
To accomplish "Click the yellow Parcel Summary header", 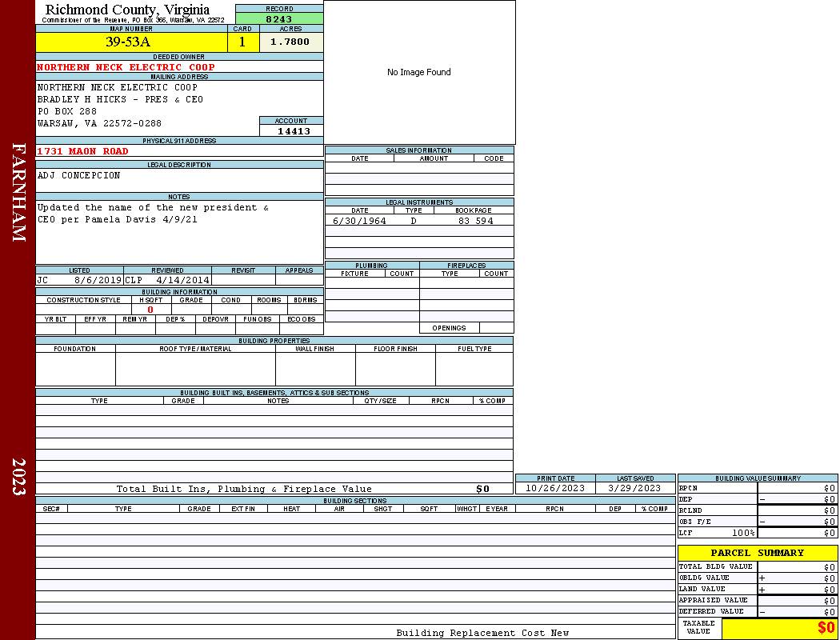I will [757, 553].
